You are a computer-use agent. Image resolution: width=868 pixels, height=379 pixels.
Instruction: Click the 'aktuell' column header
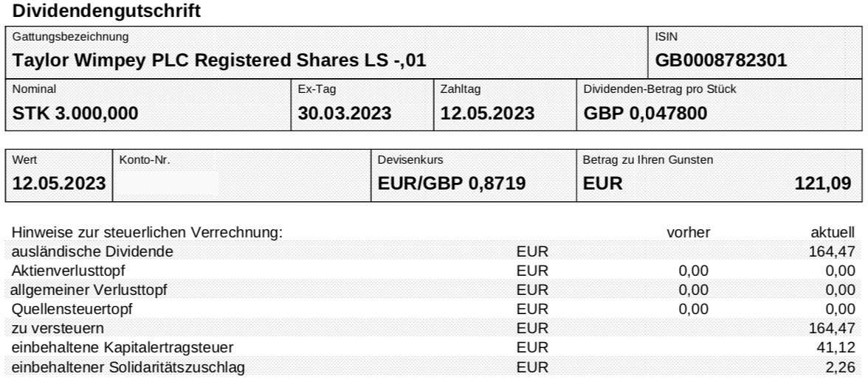point(833,233)
